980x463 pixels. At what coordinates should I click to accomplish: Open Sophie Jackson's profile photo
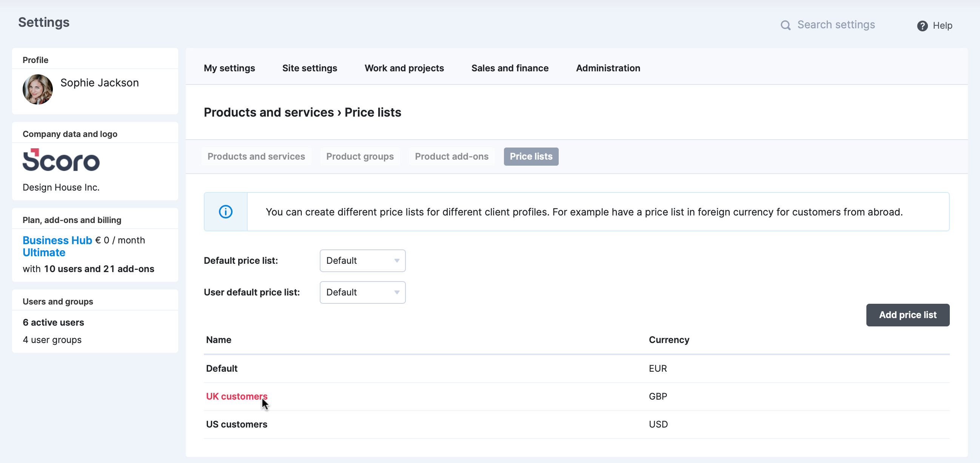click(x=38, y=89)
